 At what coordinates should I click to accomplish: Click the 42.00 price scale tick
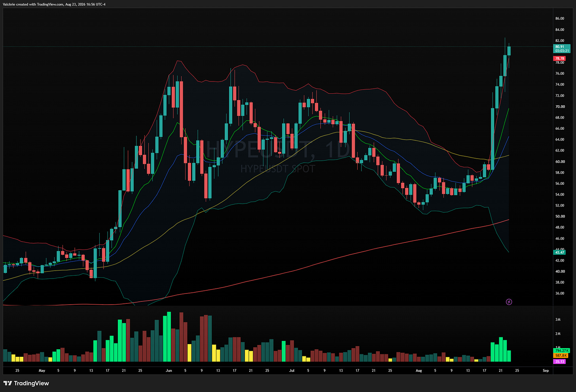tap(560, 261)
